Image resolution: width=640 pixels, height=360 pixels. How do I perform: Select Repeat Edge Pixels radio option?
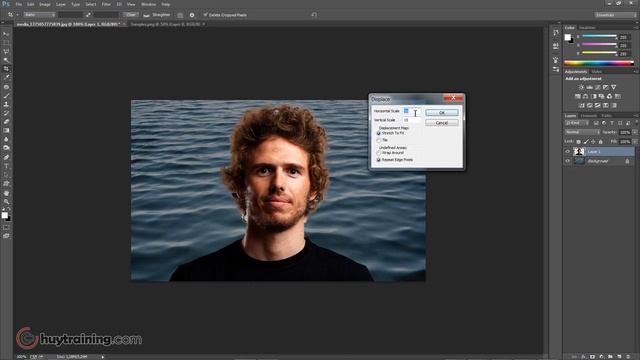coord(378,160)
